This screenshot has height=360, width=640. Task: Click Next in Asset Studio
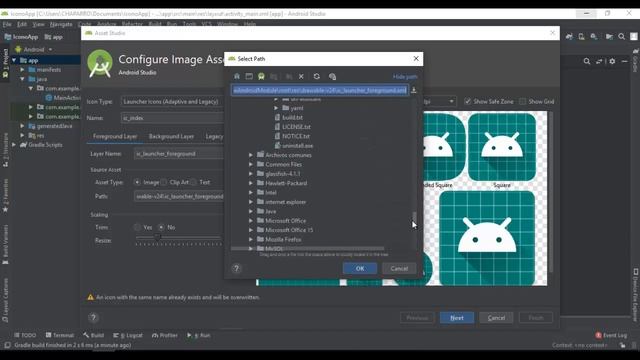tap(457, 318)
